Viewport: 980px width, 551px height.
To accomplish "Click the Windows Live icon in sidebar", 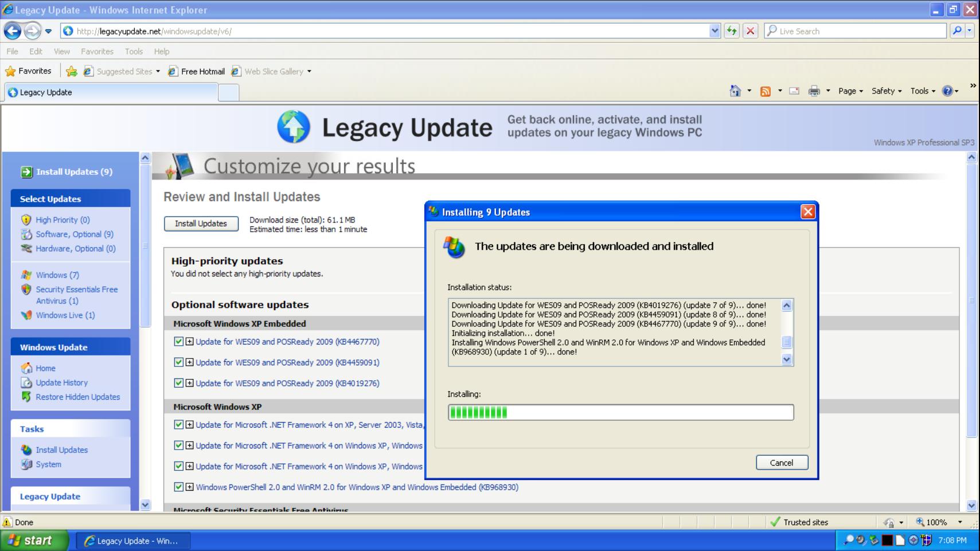I will point(26,315).
